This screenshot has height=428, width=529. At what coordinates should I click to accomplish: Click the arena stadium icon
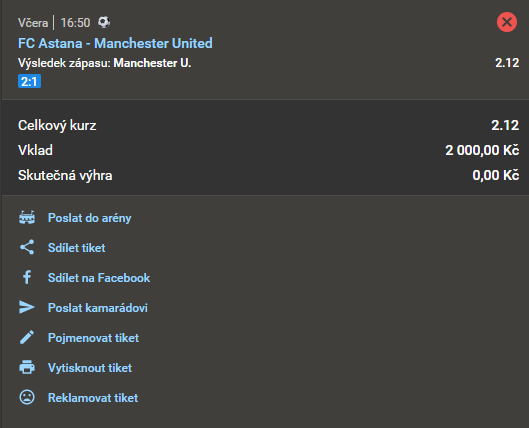(27, 218)
